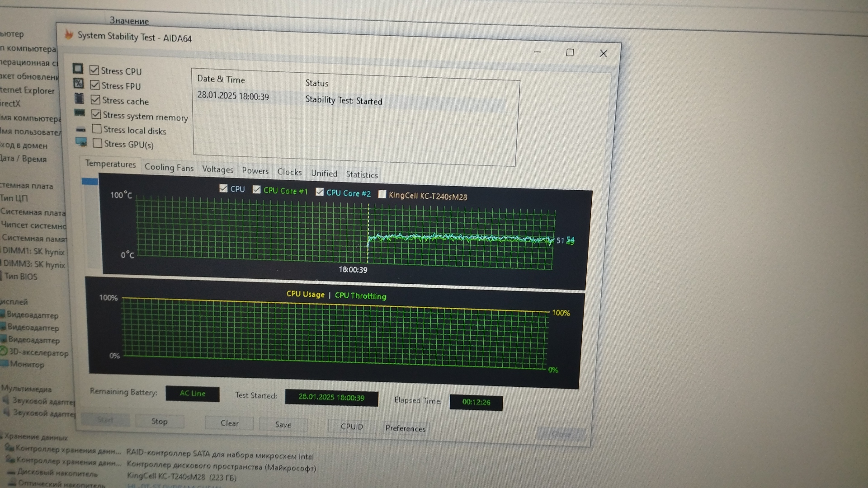Select Internet Explorer item in background list
Viewport: 868px width, 488px height.
(27, 90)
